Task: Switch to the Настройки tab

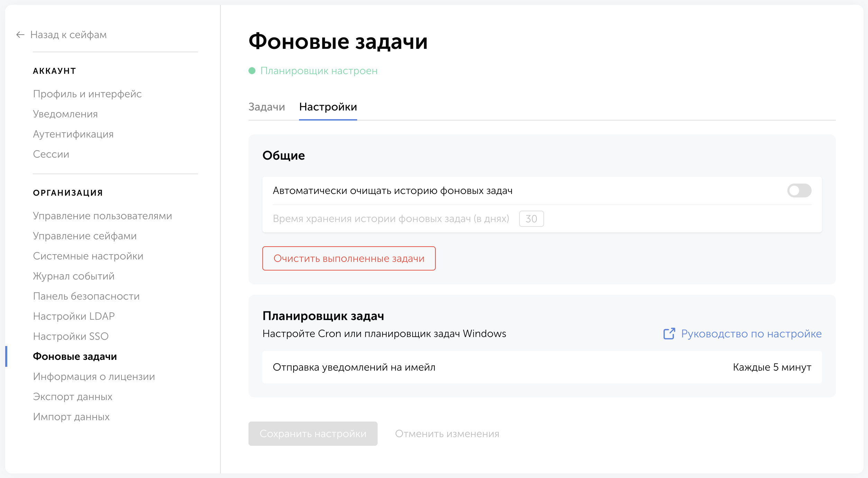Action: pyautogui.click(x=328, y=107)
